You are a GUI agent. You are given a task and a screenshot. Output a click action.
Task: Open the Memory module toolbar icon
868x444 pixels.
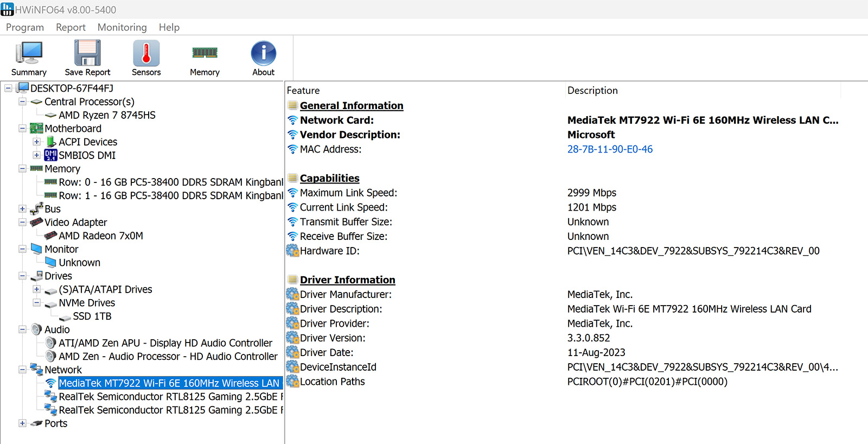pyautogui.click(x=205, y=53)
